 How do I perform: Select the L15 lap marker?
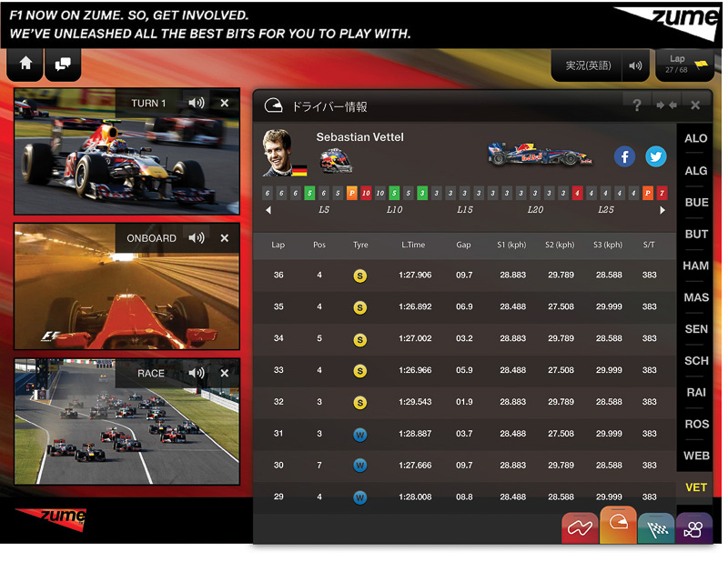[x=465, y=210]
